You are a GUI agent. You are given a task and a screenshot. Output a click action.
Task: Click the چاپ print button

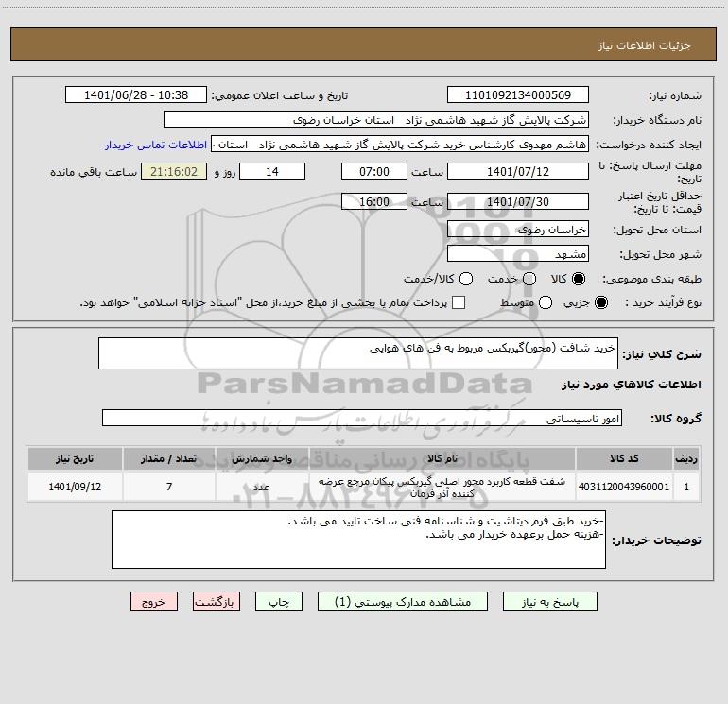(279, 601)
